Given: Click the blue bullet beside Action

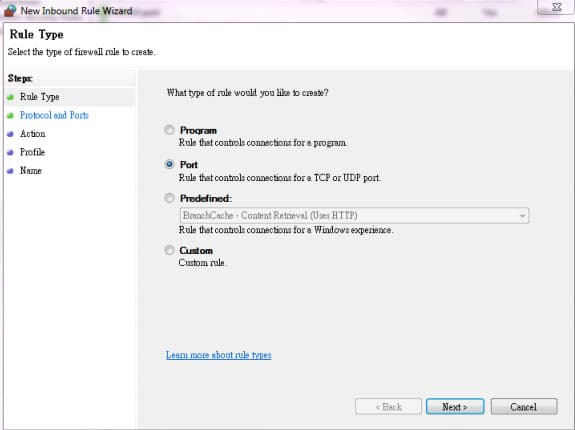Looking at the screenshot, I should (x=10, y=134).
